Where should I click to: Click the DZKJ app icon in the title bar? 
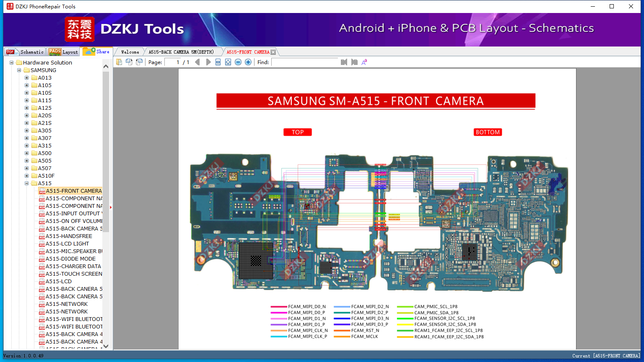10,6
